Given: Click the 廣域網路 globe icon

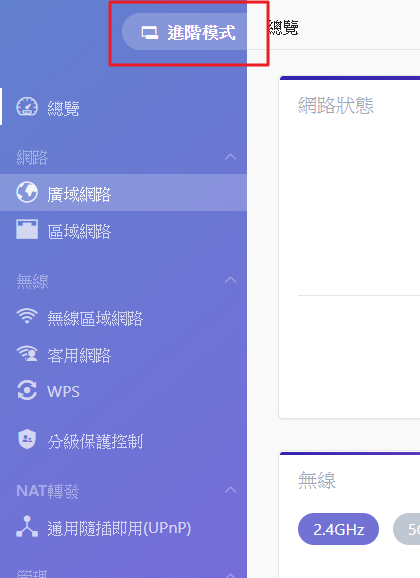Looking at the screenshot, I should click(x=27, y=192).
